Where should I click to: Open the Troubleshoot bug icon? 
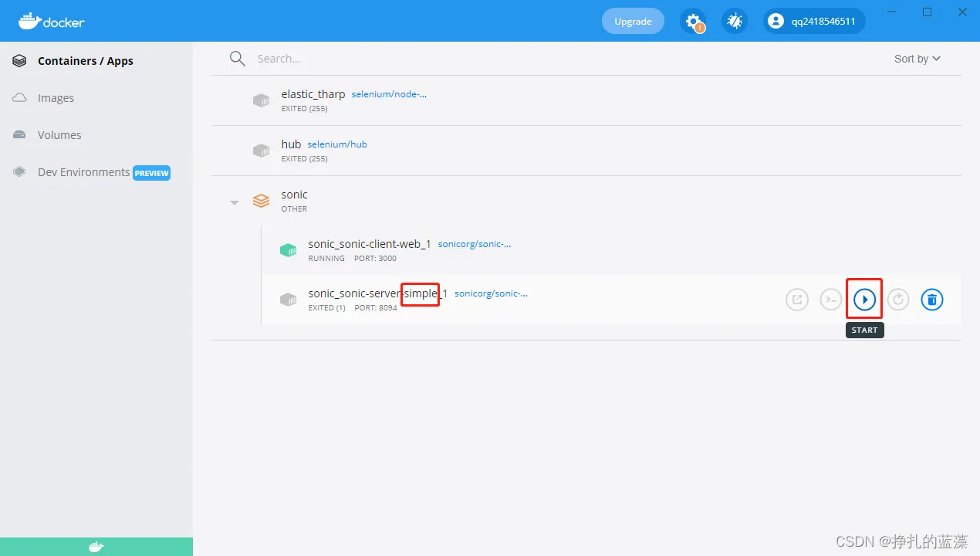point(735,22)
